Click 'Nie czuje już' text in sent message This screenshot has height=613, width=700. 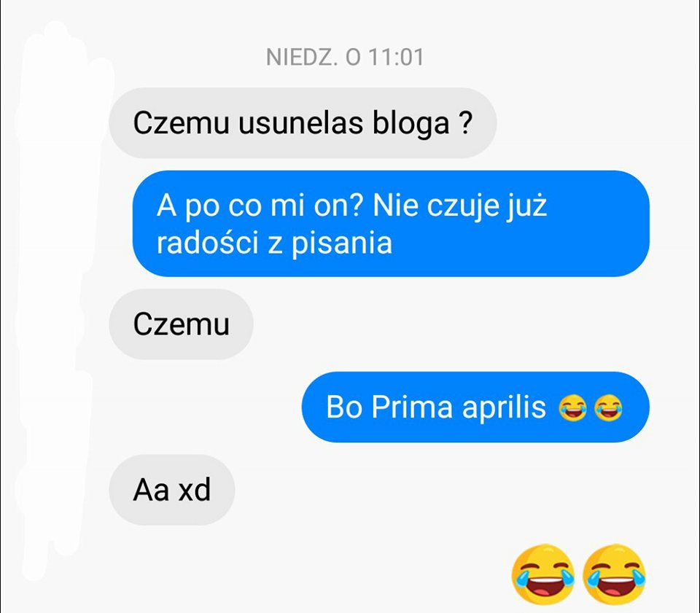pyautogui.click(x=460, y=206)
